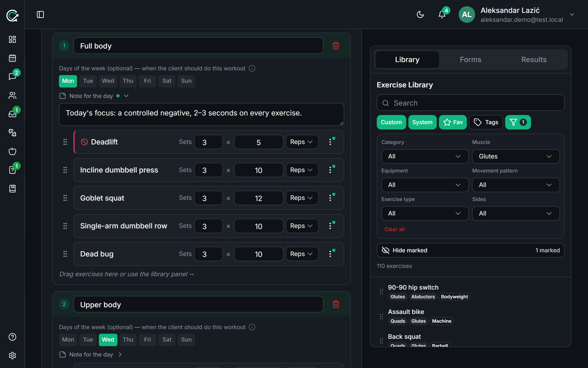Screen dimensions: 588x368
Task: Toggle Tue for the Full body workout
Action: pos(88,81)
